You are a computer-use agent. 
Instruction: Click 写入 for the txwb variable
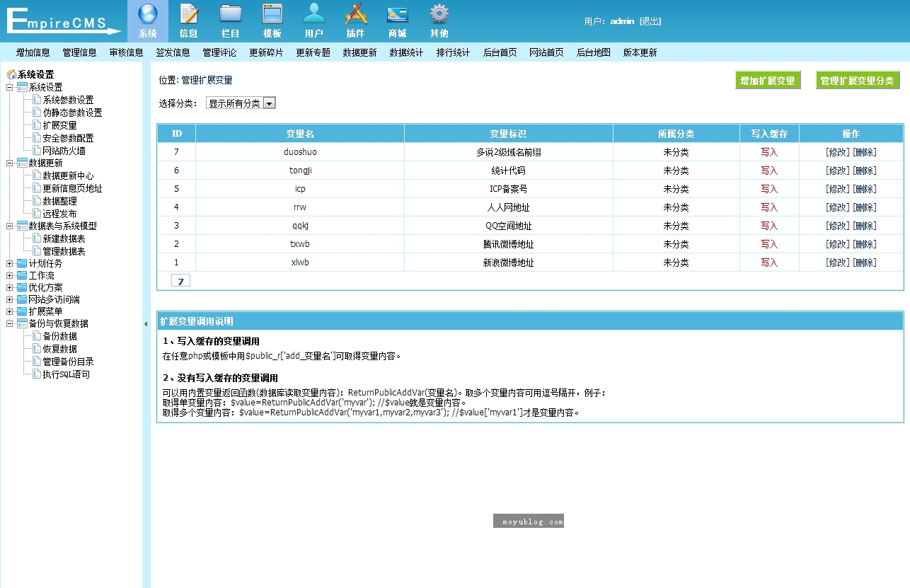click(769, 244)
